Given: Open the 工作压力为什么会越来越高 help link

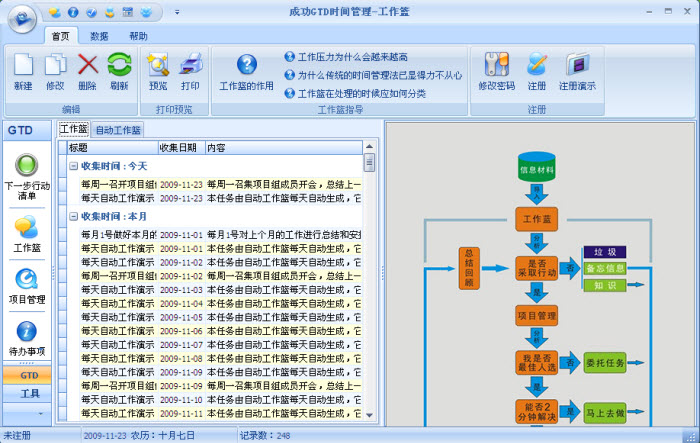Looking at the screenshot, I should click(346, 57).
